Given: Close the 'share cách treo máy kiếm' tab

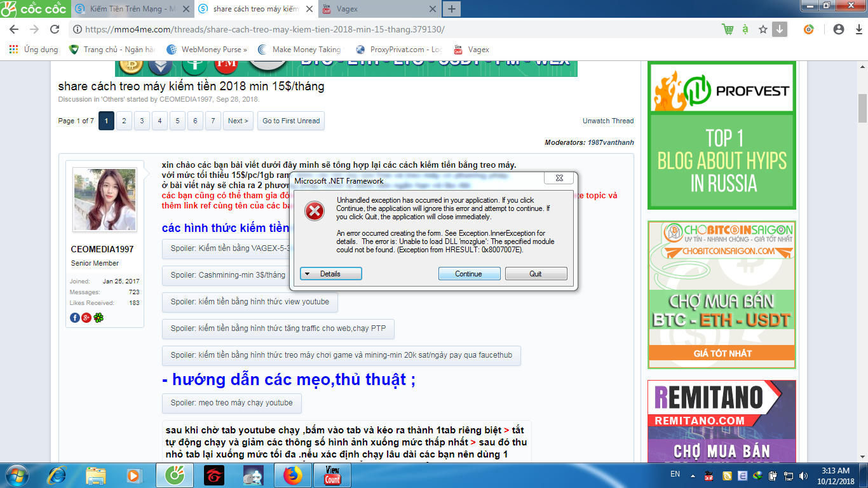Looking at the screenshot, I should [308, 9].
